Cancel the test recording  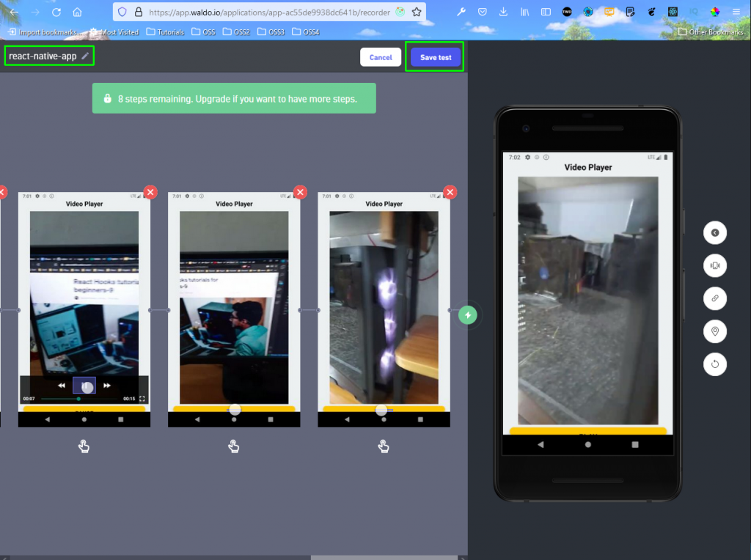coord(381,57)
